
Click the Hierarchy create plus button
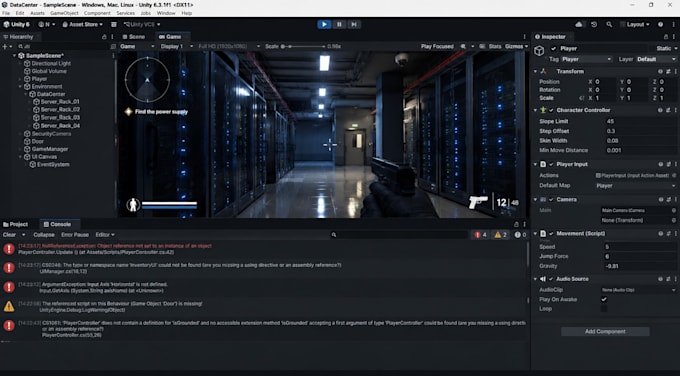5,46
